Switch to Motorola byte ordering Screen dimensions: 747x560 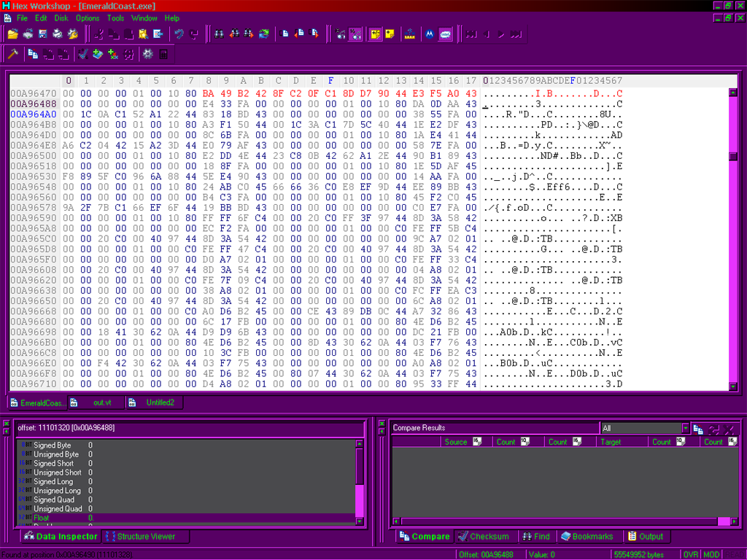[430, 34]
